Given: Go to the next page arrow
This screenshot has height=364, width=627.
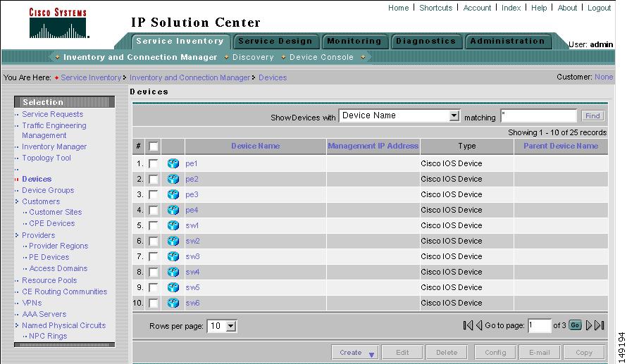Looking at the screenshot, I should [589, 325].
